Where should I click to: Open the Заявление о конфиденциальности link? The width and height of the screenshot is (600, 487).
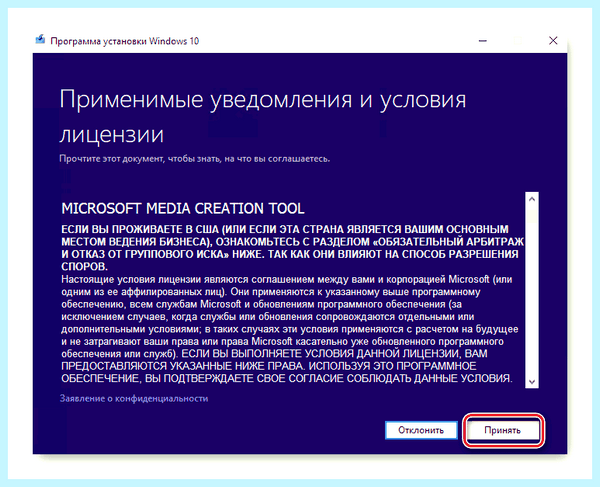coord(134,399)
